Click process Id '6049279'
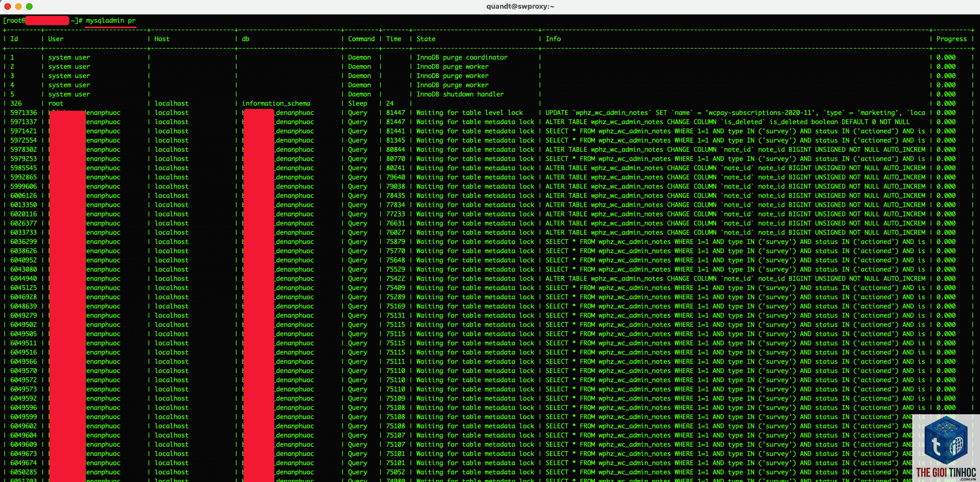This screenshot has height=482, width=980. coord(23,316)
